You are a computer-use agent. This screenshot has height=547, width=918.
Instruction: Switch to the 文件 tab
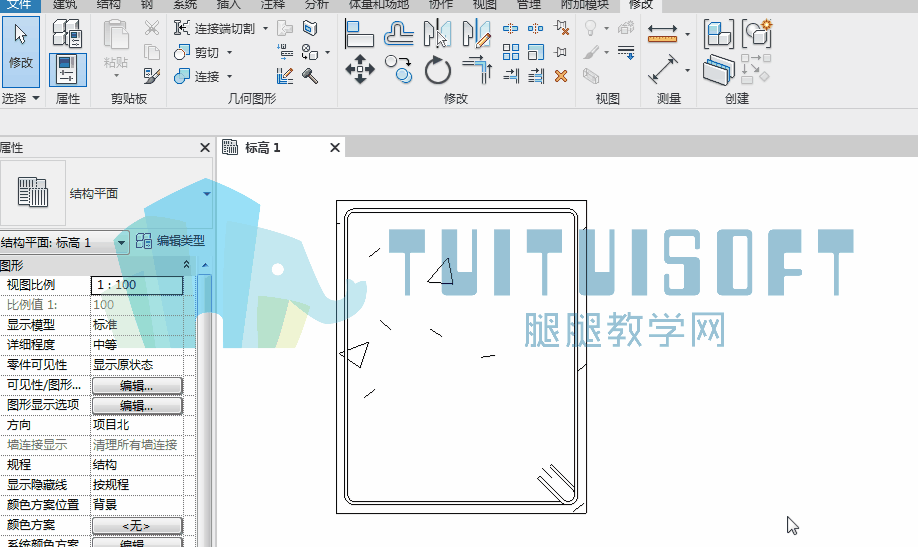(x=19, y=5)
